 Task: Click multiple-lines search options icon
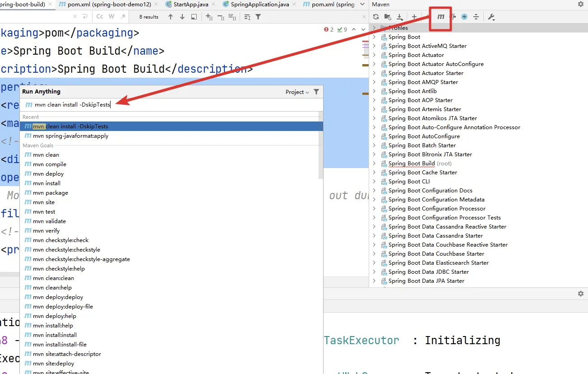pyautogui.click(x=247, y=17)
